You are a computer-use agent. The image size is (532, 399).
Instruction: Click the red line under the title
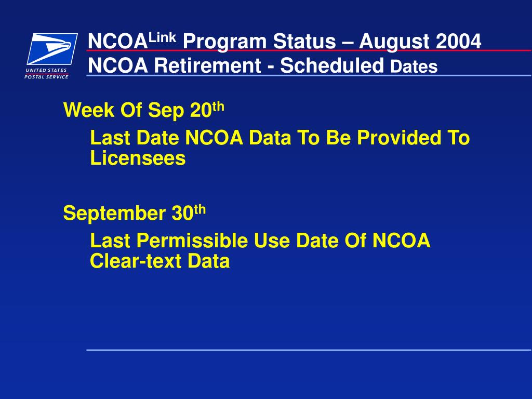pyautogui.click(x=309, y=50)
